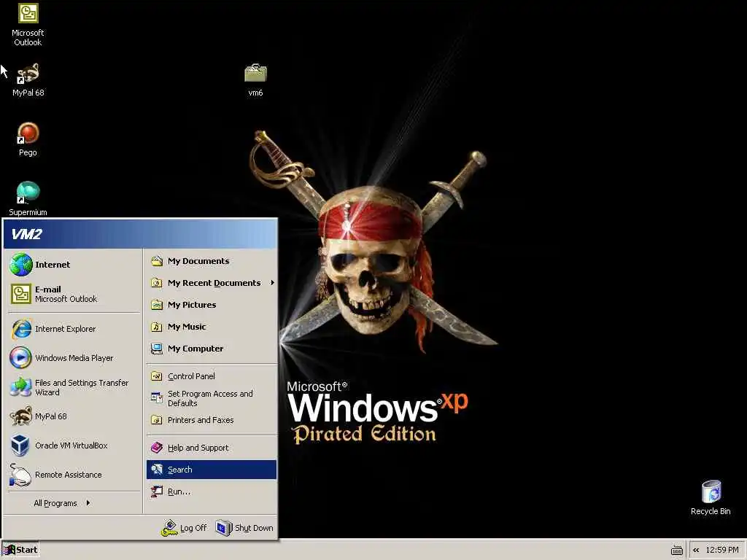Screen dimensions: 747x560
Task: Launch MyPal 68 from Start menu list
Action: (74, 416)
